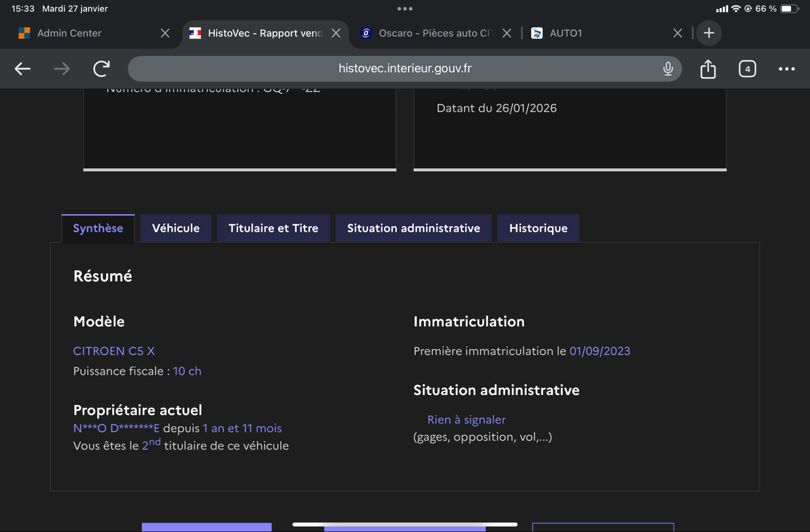Tap the battery indicator in status bar
810x532 pixels.
[790, 9]
